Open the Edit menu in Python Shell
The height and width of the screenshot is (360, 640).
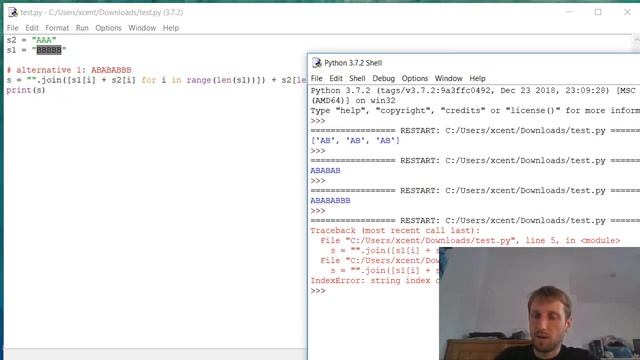click(x=336, y=78)
